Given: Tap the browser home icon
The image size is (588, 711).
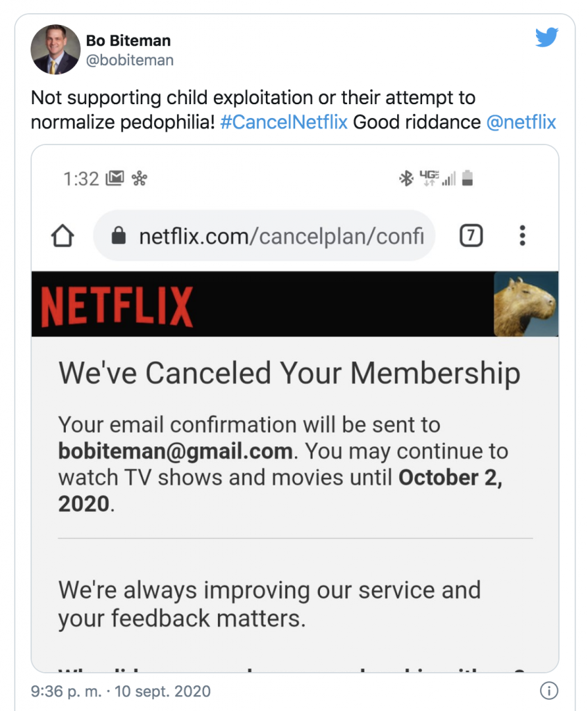Looking at the screenshot, I should [x=62, y=237].
